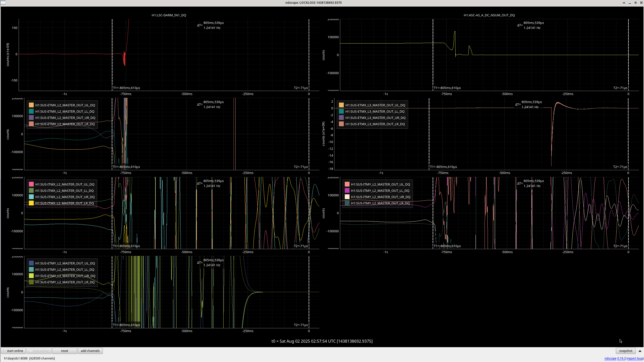Click the H1:SUS-ITMY_L2_MASTER_OUT_LL_DQ legend label

[x=380, y=191]
